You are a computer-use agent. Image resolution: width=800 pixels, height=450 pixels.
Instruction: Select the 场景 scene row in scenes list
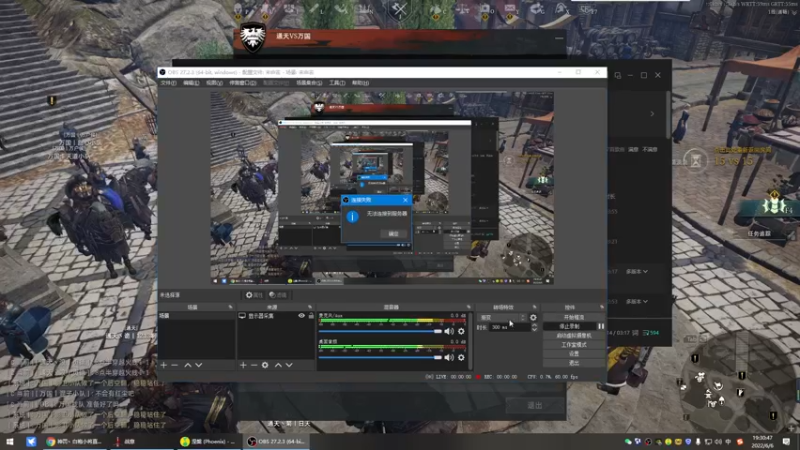click(x=196, y=316)
